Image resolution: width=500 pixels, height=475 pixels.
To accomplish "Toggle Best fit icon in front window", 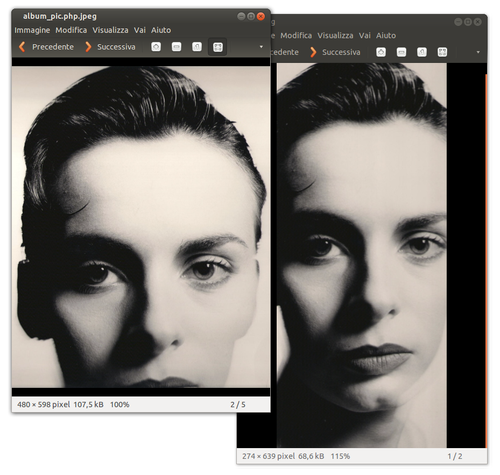I will coord(218,47).
